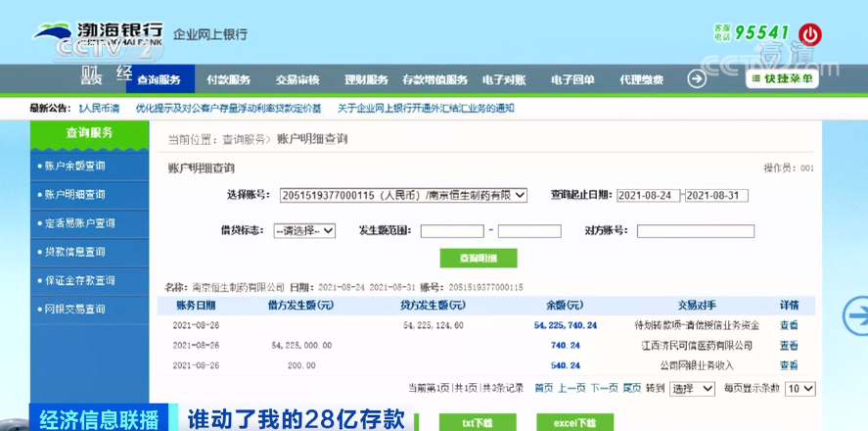Click the circled arrow to show more menus
This screenshot has width=868, height=431.
(x=697, y=79)
